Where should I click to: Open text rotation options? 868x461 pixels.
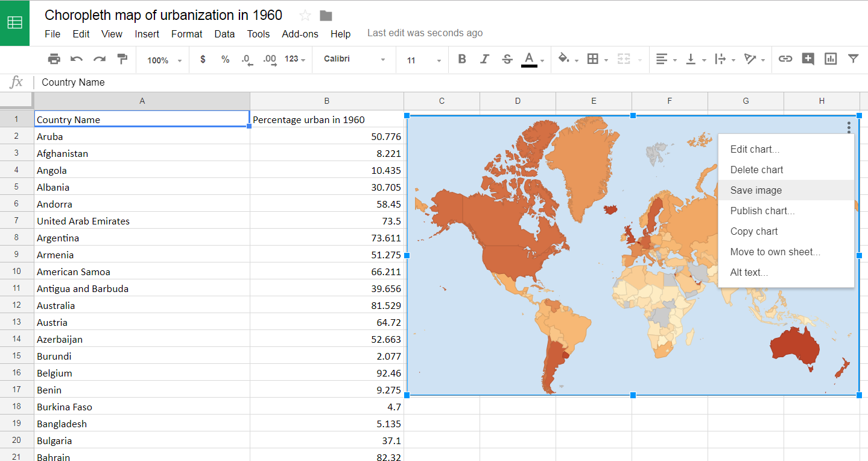(750, 59)
